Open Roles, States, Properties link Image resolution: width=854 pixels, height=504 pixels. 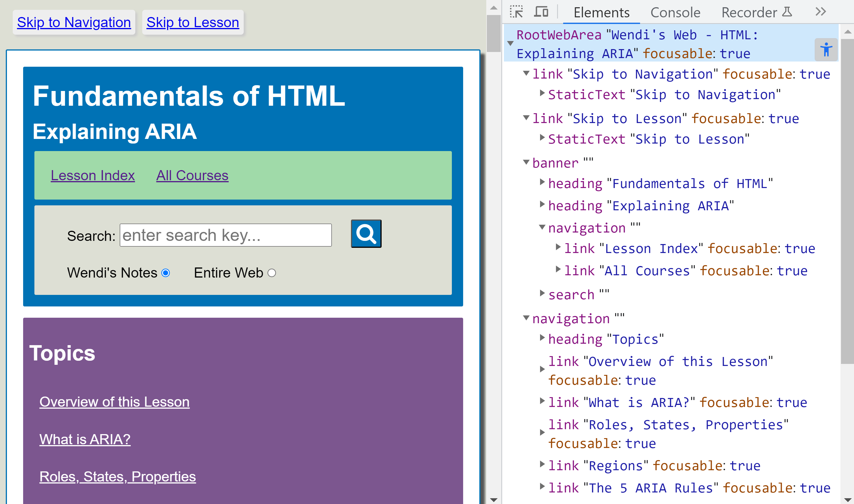tap(118, 477)
